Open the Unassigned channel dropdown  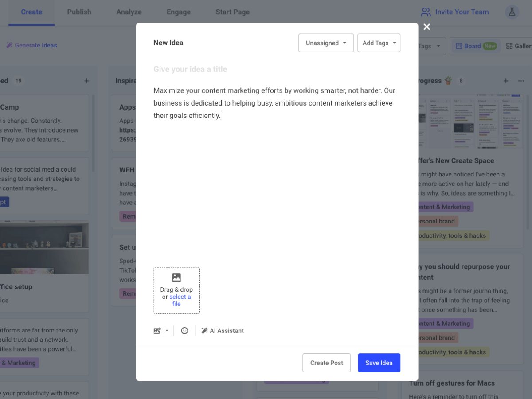[x=326, y=43]
